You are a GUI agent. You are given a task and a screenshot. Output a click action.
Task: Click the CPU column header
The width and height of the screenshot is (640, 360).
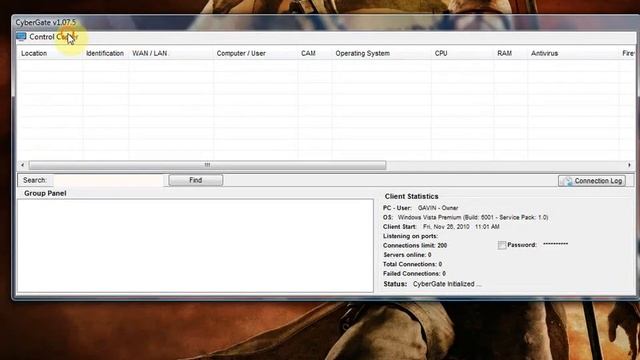[441, 53]
